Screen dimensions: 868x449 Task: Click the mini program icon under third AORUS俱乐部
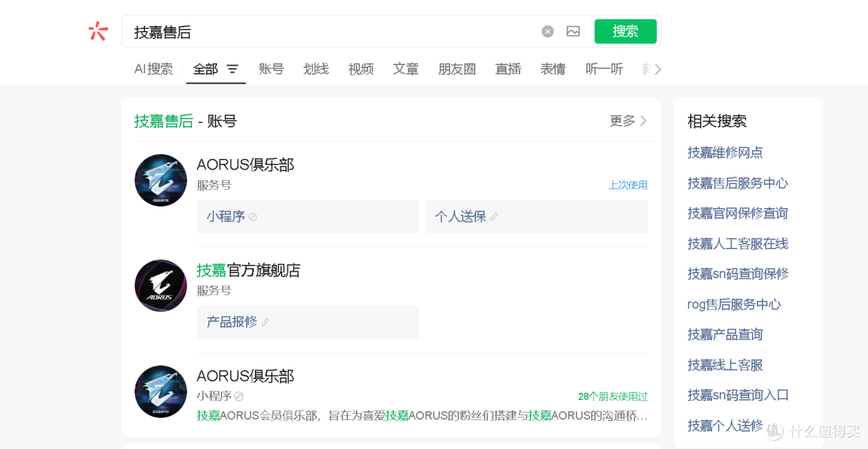pyautogui.click(x=239, y=396)
